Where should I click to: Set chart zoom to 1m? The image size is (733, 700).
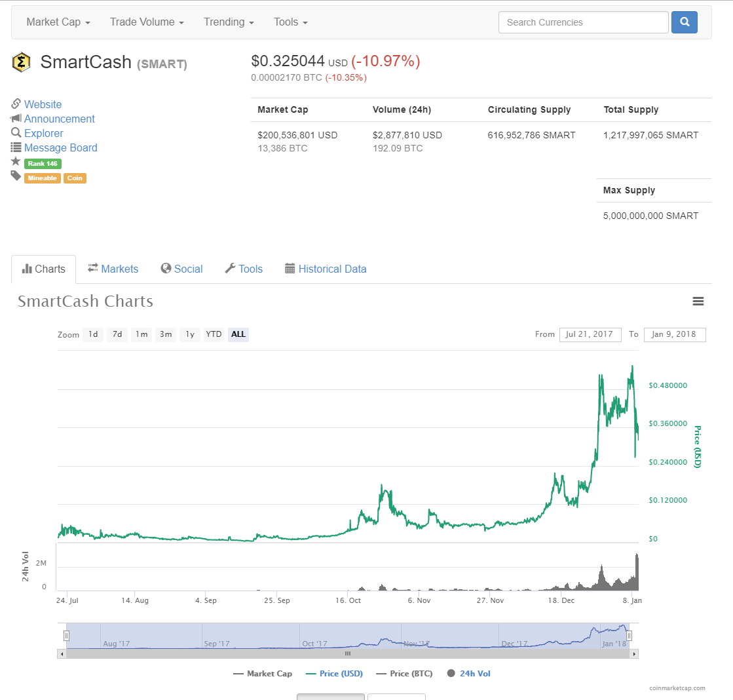[141, 334]
